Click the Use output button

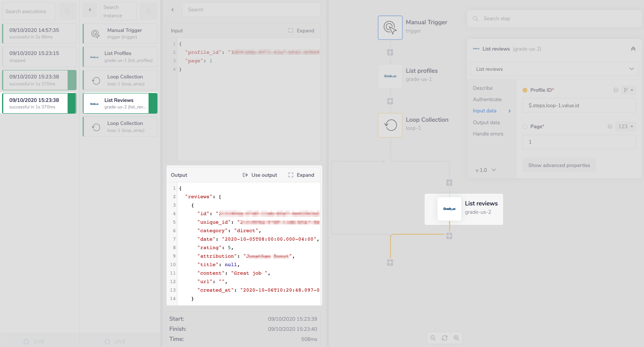[x=260, y=175]
